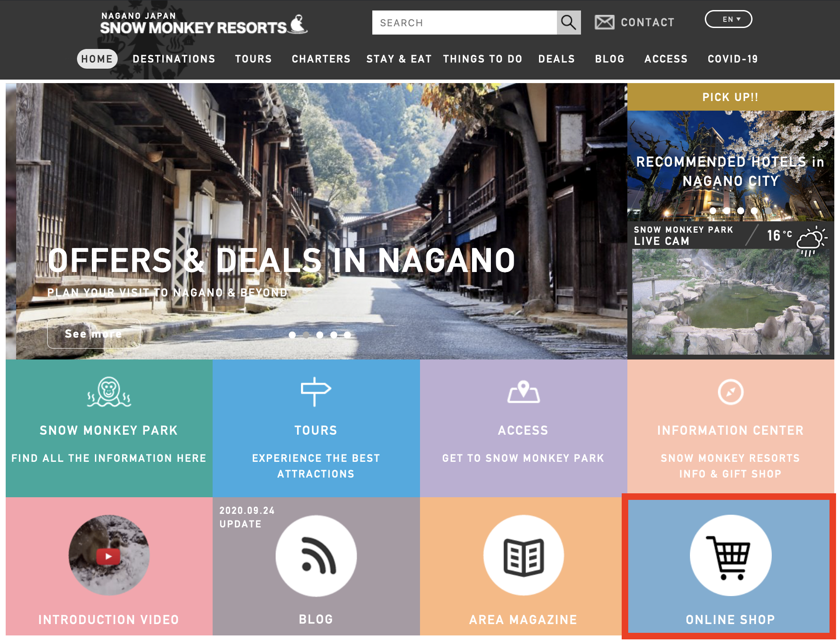The height and width of the screenshot is (642, 840).
Task: Click the blog RSS feed icon
Action: (316, 555)
